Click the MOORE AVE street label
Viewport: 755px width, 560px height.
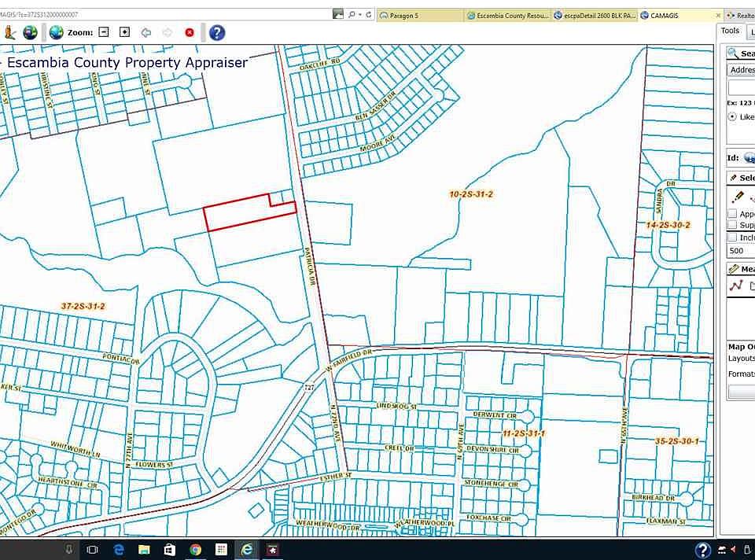(377, 143)
